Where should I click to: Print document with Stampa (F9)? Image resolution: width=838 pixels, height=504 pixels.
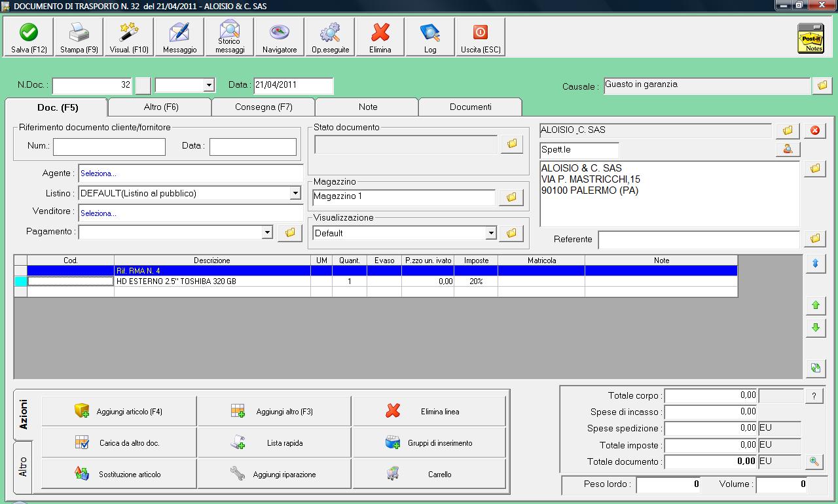coord(79,37)
